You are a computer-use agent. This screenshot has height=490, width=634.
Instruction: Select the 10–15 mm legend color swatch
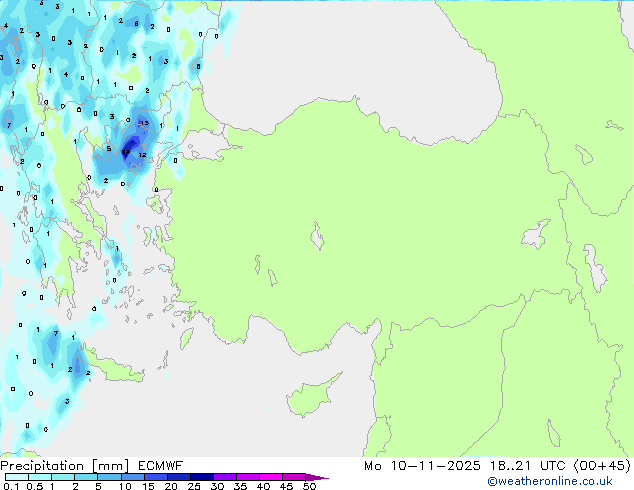133,477
